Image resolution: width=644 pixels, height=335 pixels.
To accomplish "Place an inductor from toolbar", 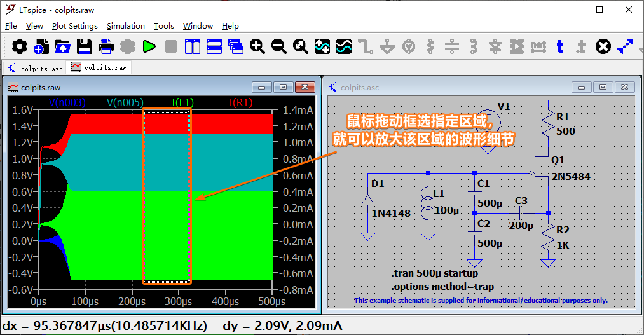I will point(474,46).
